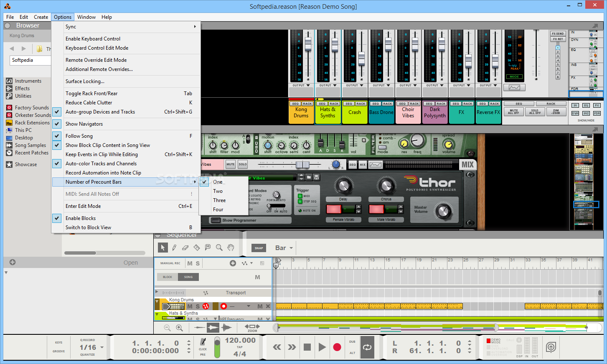Select the Magnify tool in sequencer

click(x=219, y=248)
